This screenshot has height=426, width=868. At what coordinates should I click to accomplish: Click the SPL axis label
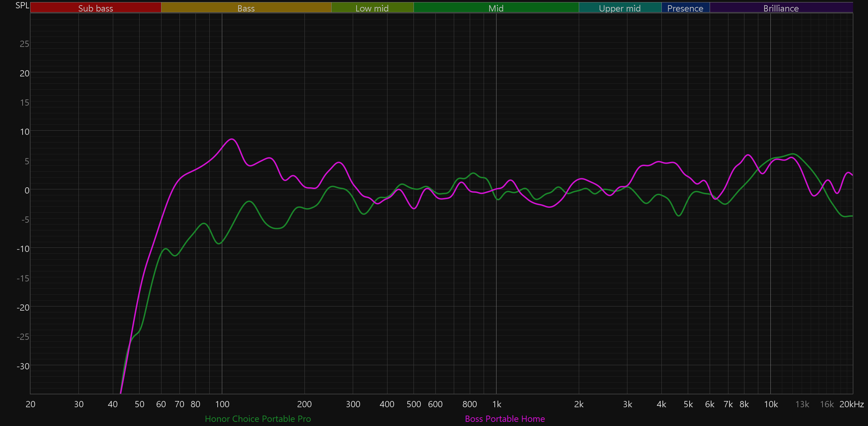pyautogui.click(x=22, y=6)
